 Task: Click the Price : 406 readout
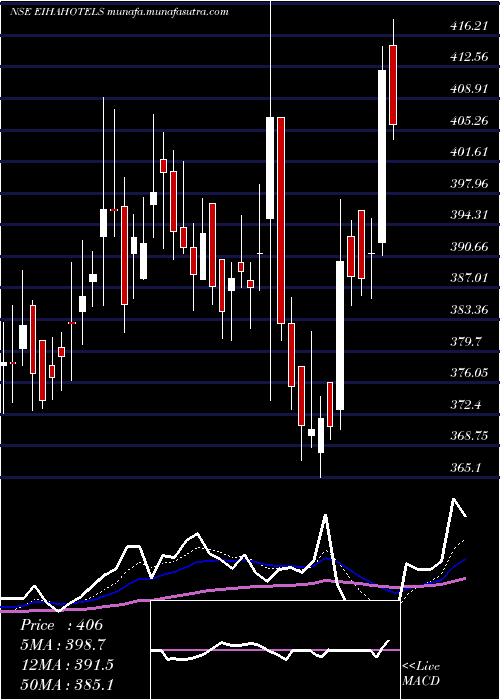[x=62, y=625]
